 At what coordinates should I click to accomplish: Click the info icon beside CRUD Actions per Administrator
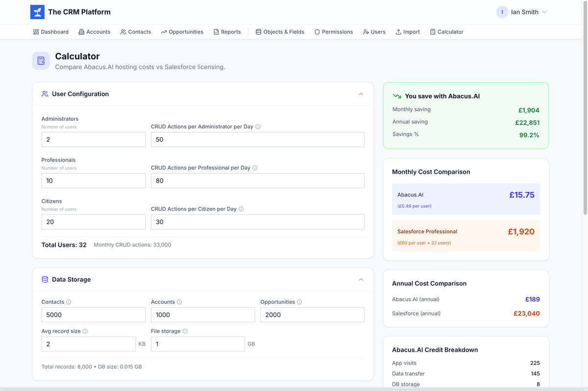tap(258, 127)
